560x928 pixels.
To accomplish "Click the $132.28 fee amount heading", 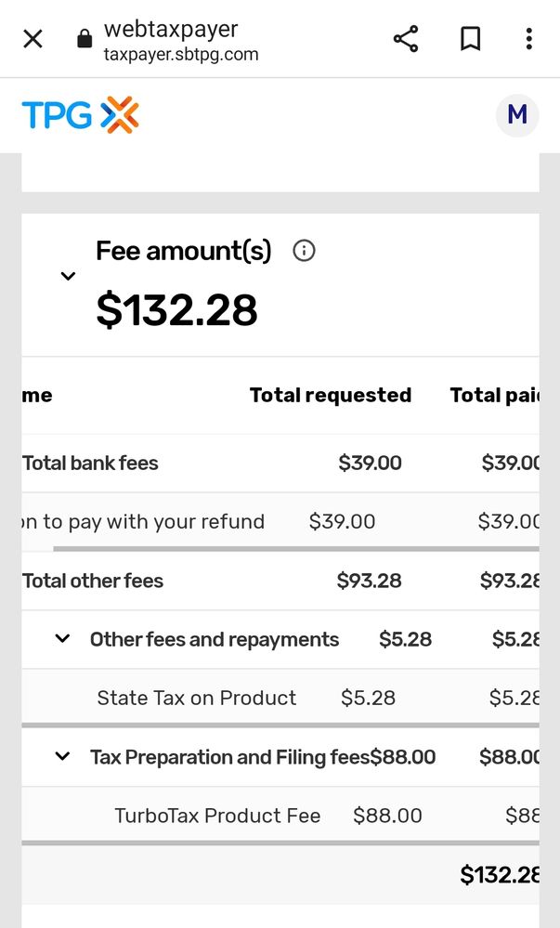I will point(176,310).
